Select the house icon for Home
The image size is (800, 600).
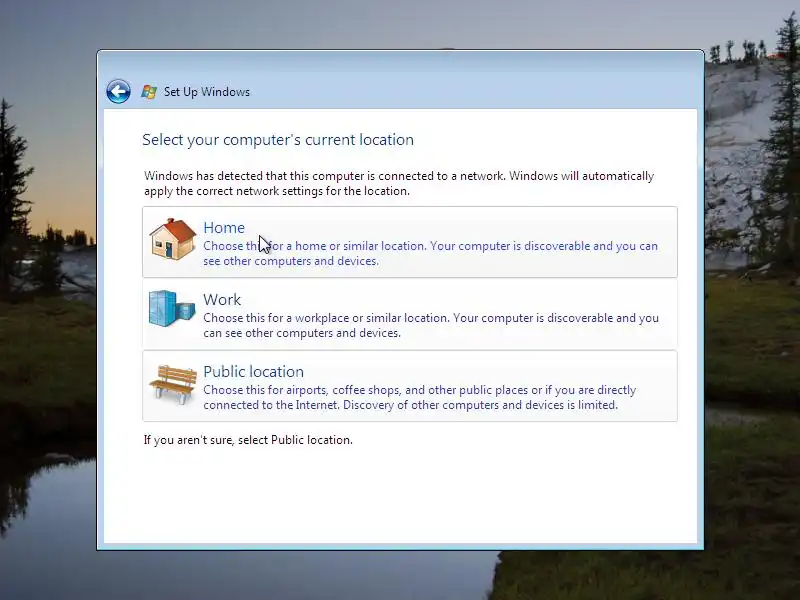coord(173,239)
